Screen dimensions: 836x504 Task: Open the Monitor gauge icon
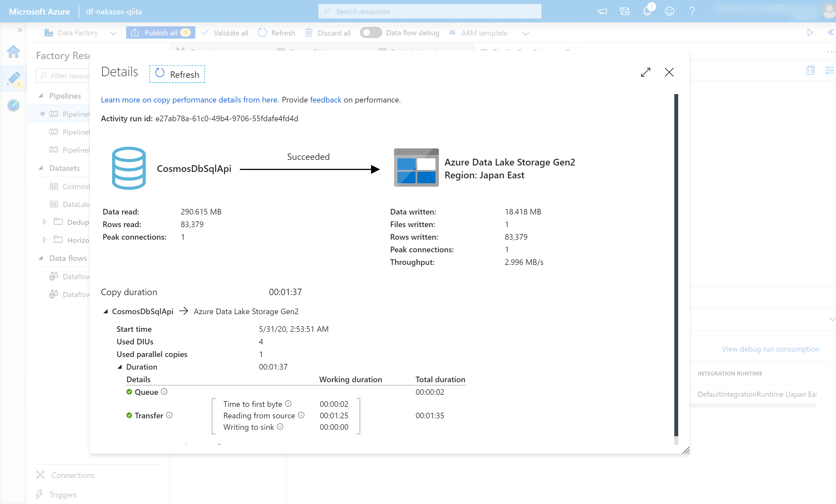(13, 105)
